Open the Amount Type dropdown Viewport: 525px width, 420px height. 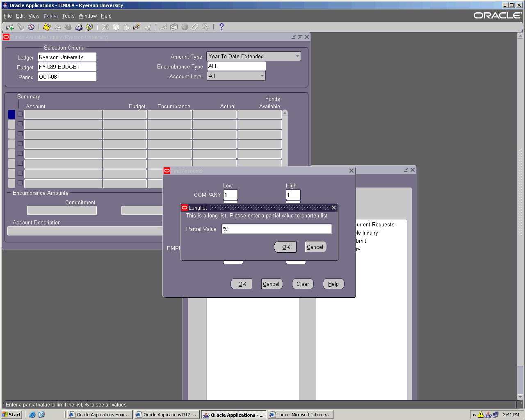tap(297, 57)
